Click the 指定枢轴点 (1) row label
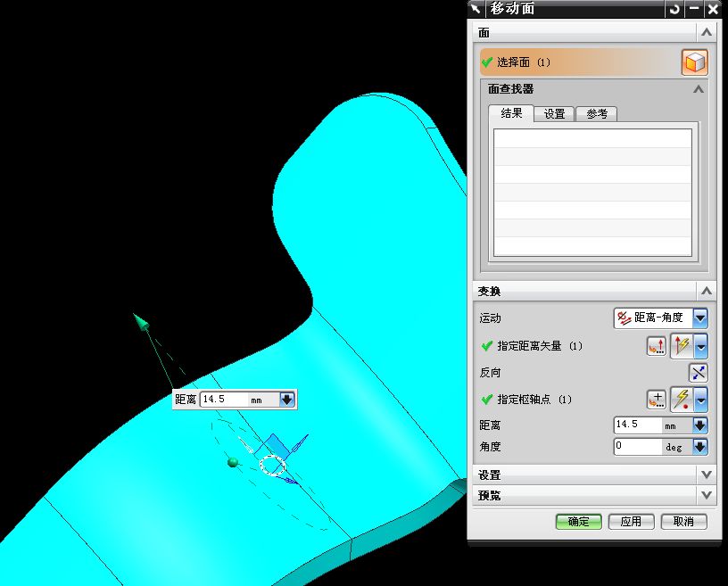This screenshot has width=728, height=586. pos(534,400)
